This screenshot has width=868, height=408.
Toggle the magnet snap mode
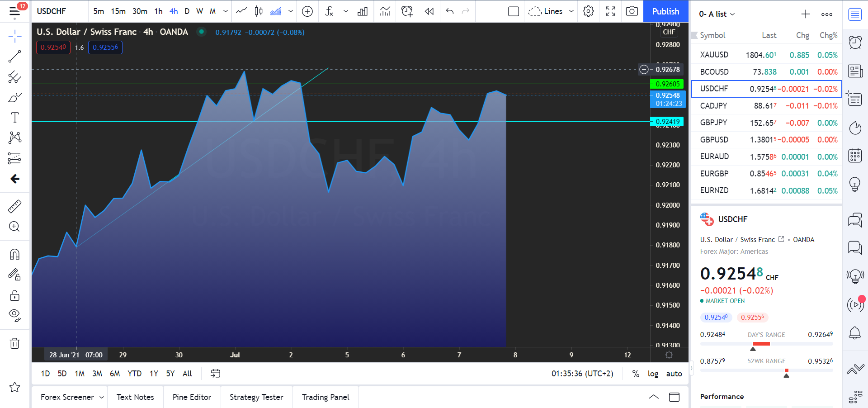click(14, 254)
